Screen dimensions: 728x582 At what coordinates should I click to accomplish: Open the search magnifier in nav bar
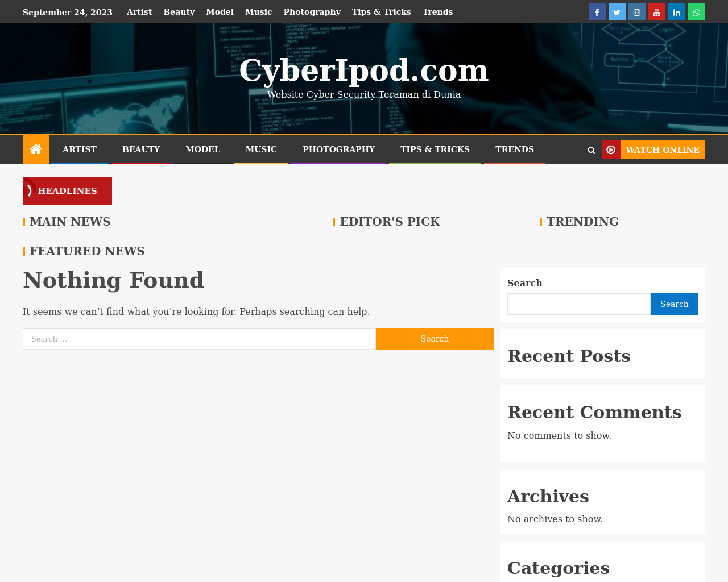click(591, 150)
